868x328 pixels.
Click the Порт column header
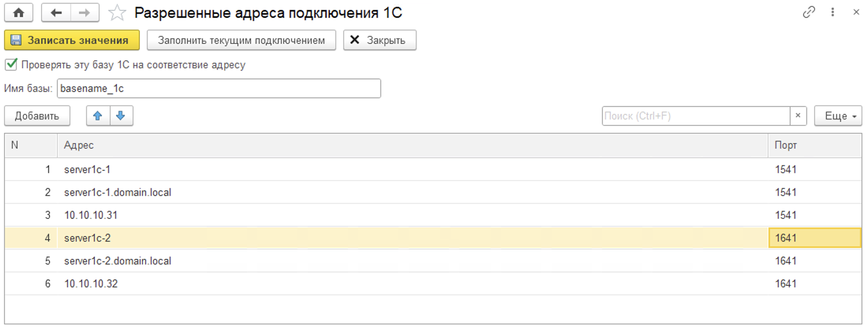[x=785, y=145]
